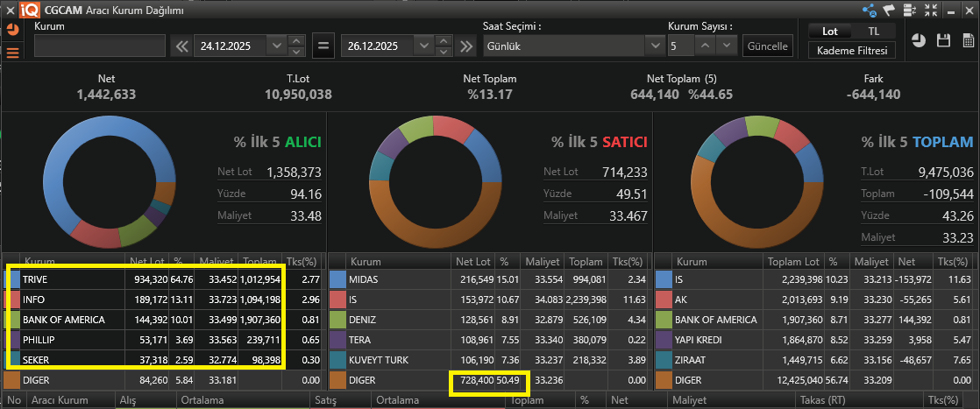Sort sellers table by Tks(%) header
Screen dimensions: 980x409
click(x=627, y=262)
